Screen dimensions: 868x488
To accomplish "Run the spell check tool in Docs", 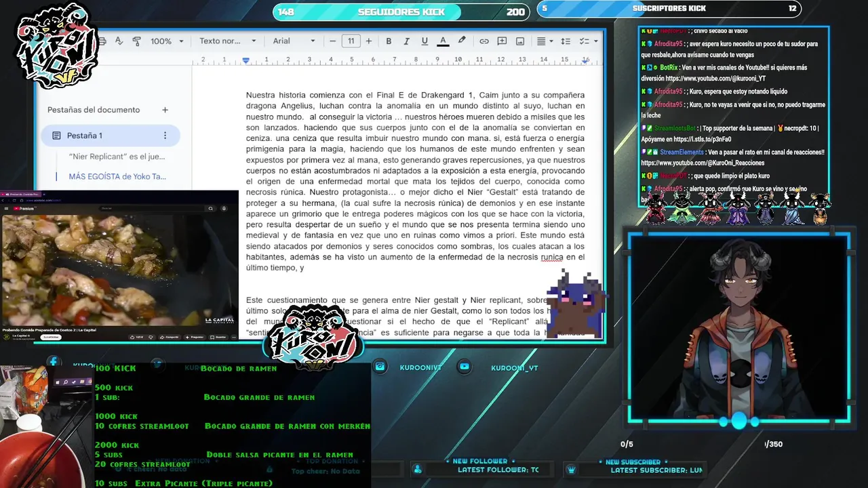I will (x=119, y=41).
